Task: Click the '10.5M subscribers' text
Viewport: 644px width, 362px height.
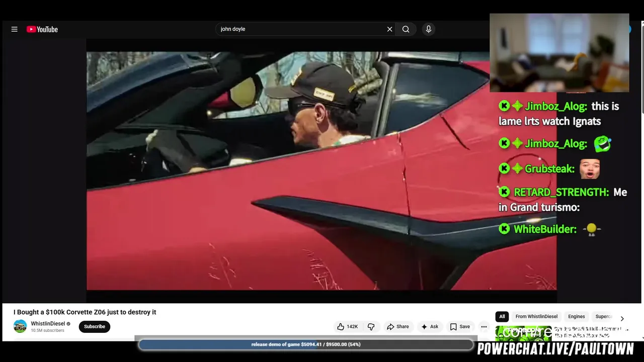Action: [47, 331]
